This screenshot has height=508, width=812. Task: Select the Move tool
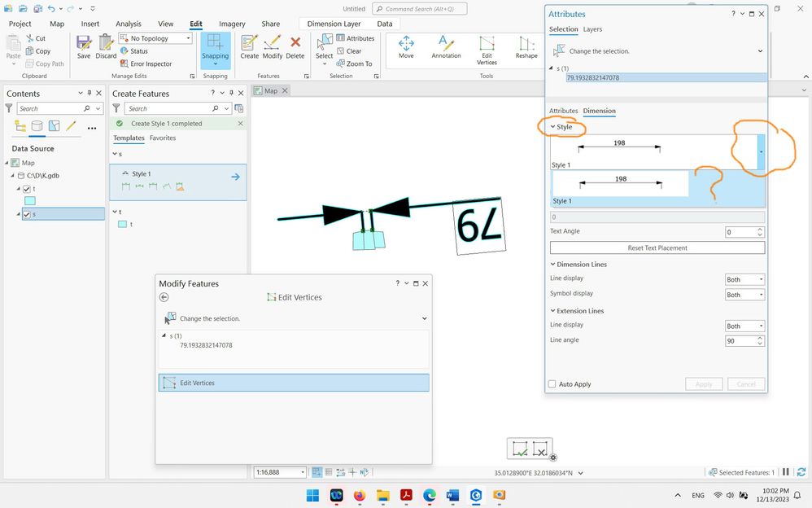click(406, 46)
